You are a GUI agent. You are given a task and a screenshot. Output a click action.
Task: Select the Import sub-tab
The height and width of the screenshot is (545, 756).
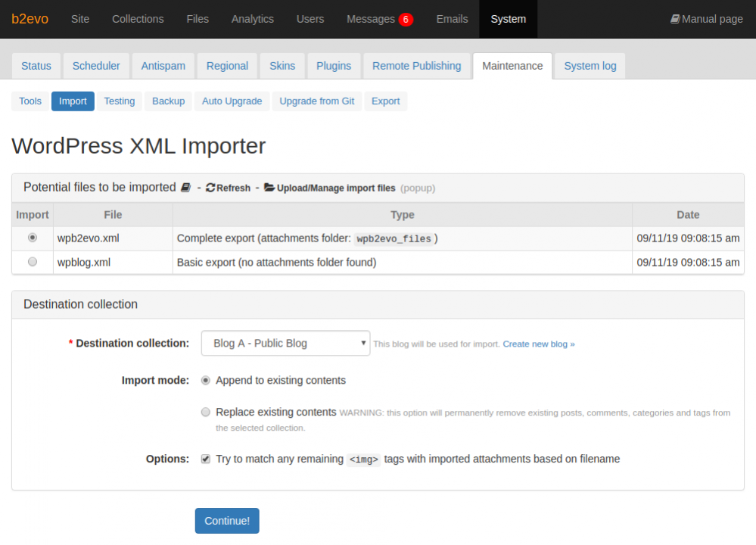click(x=73, y=101)
